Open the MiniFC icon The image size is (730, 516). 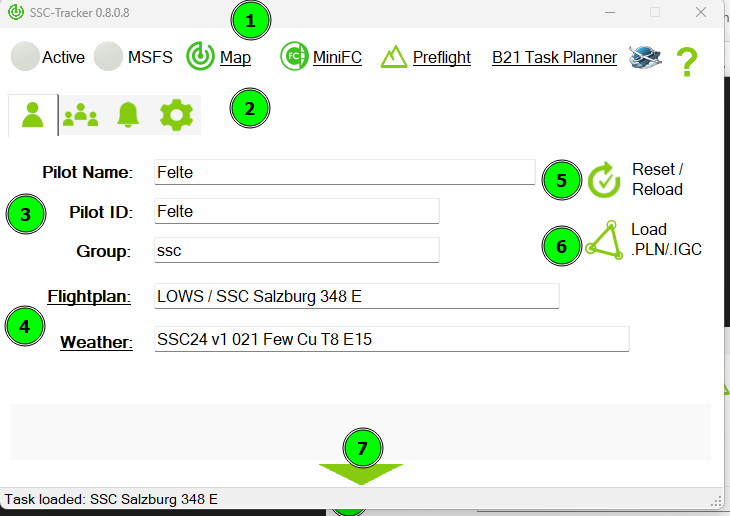[294, 57]
